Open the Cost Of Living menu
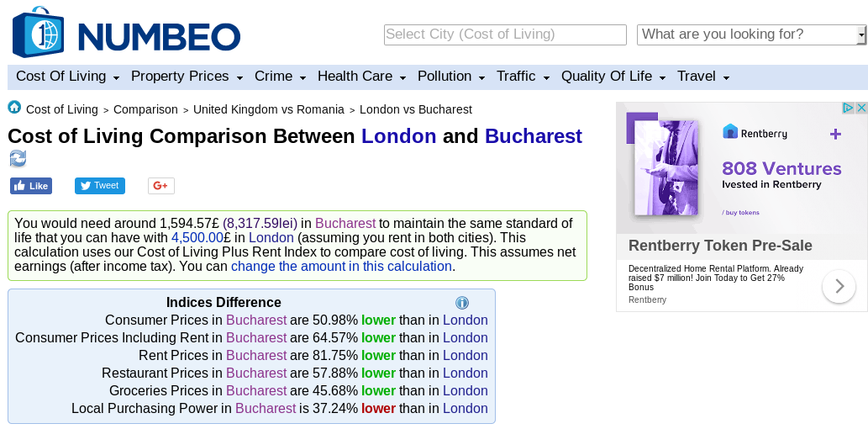 click(x=67, y=77)
